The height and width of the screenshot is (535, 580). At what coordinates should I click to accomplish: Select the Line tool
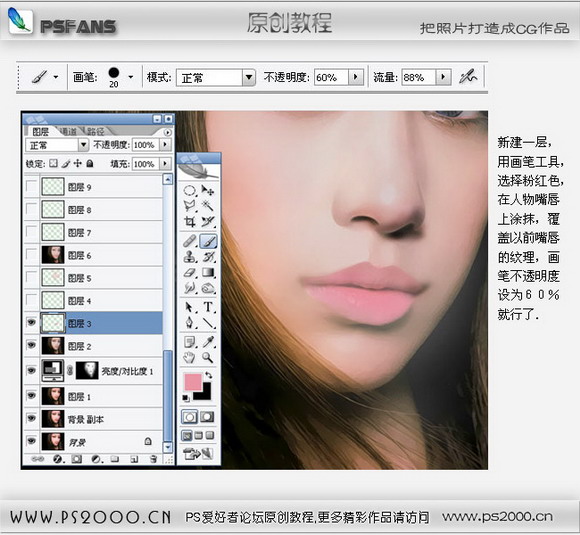pos(208,322)
